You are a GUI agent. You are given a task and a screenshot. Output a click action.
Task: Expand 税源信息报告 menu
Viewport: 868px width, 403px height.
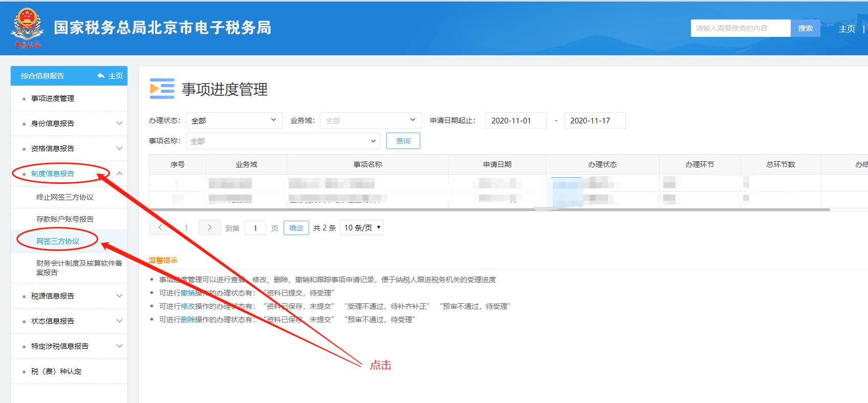69,296
